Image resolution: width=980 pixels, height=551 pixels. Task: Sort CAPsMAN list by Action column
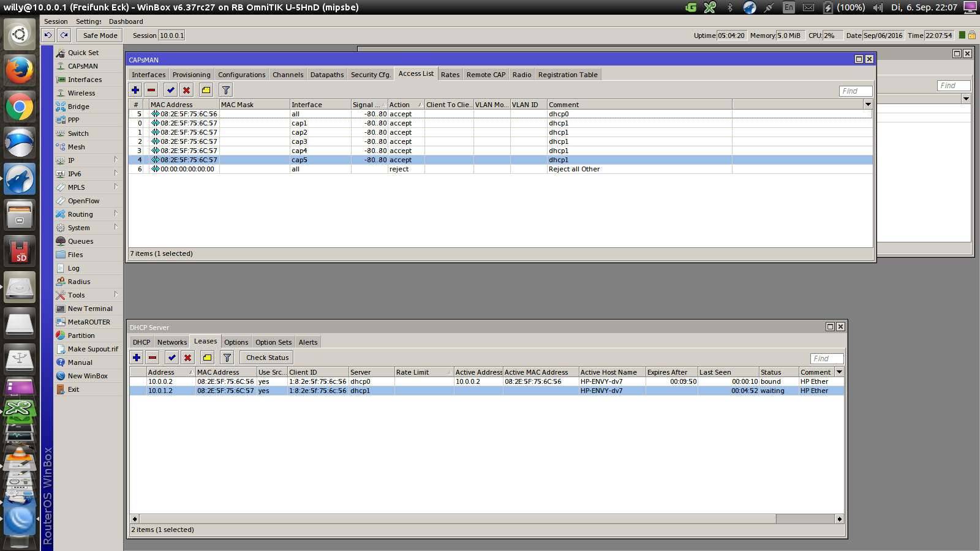[406, 105]
